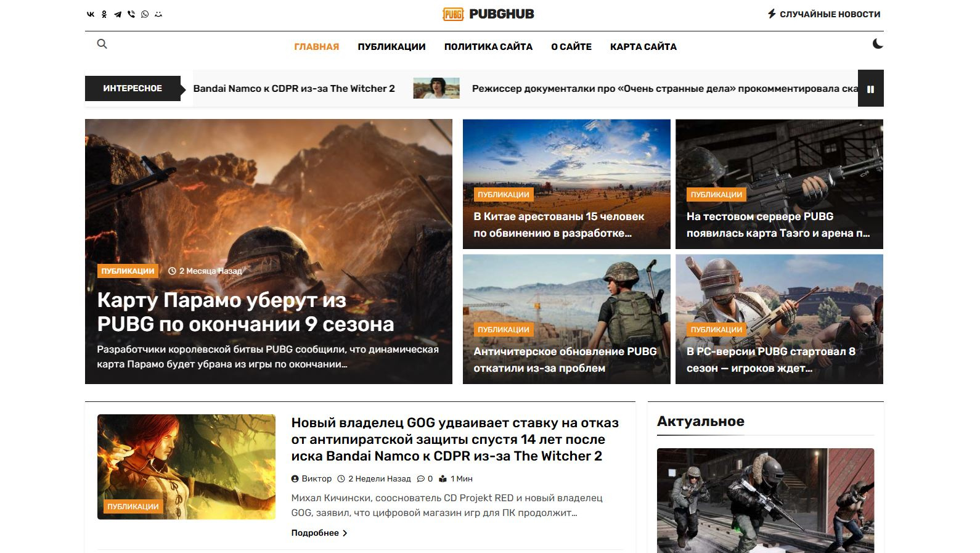Click the Odnoklassniki social icon

104,14
